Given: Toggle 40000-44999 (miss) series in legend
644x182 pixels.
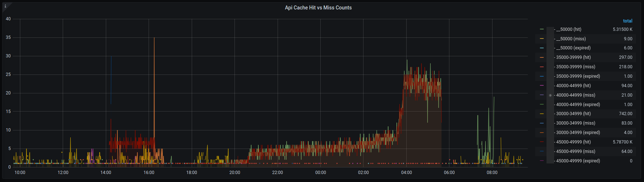Looking at the screenshot, I should pyautogui.click(x=576, y=95).
